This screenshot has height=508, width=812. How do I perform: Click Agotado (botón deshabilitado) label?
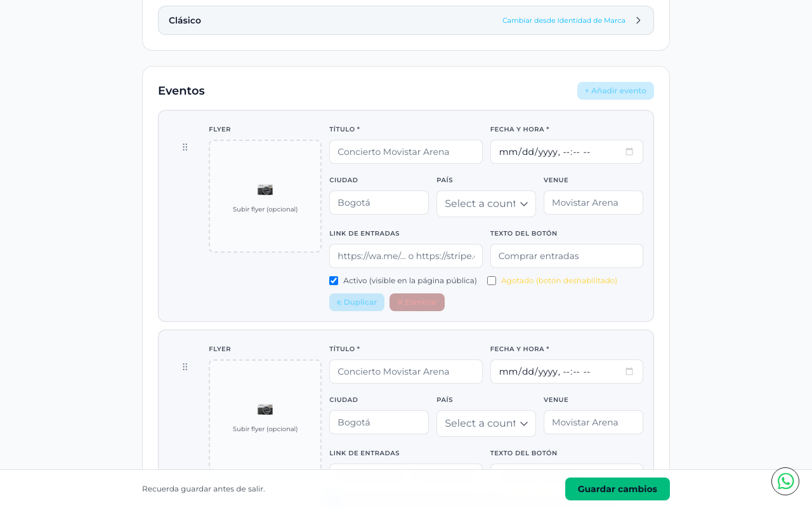pos(559,281)
